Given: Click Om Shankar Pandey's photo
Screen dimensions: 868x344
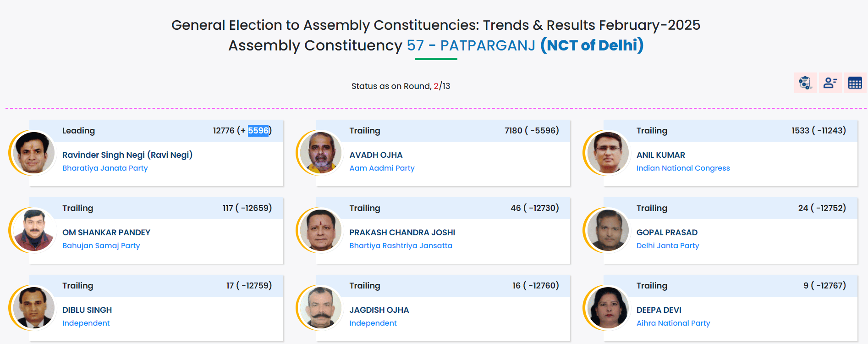Looking at the screenshot, I should [33, 230].
